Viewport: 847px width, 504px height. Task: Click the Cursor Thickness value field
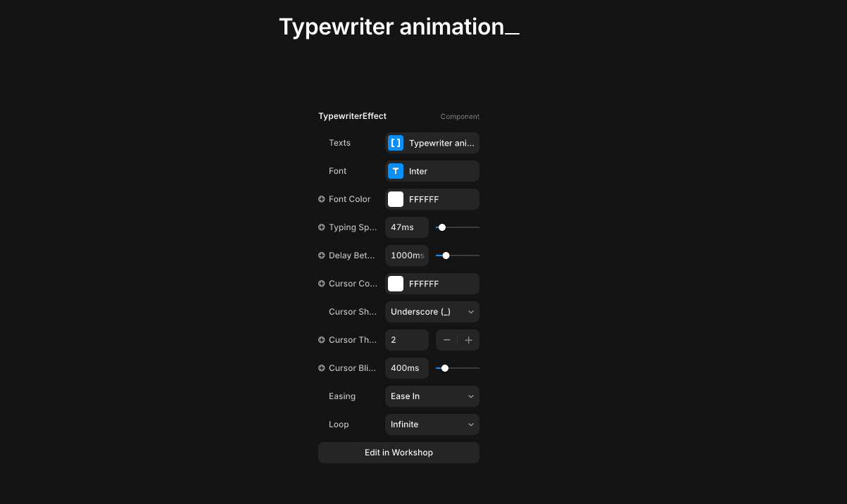(407, 340)
